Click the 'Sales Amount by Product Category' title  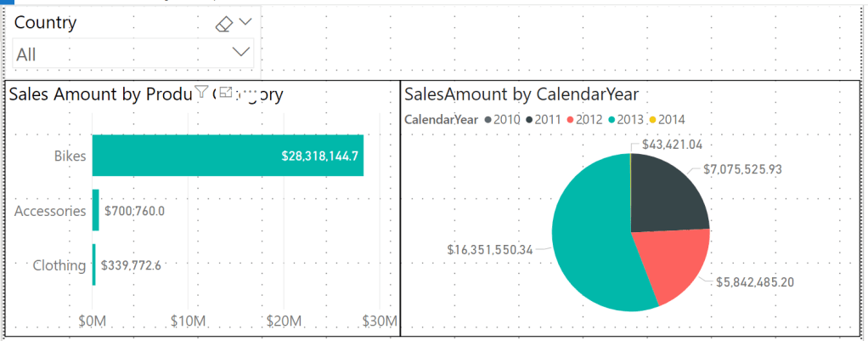click(x=102, y=94)
